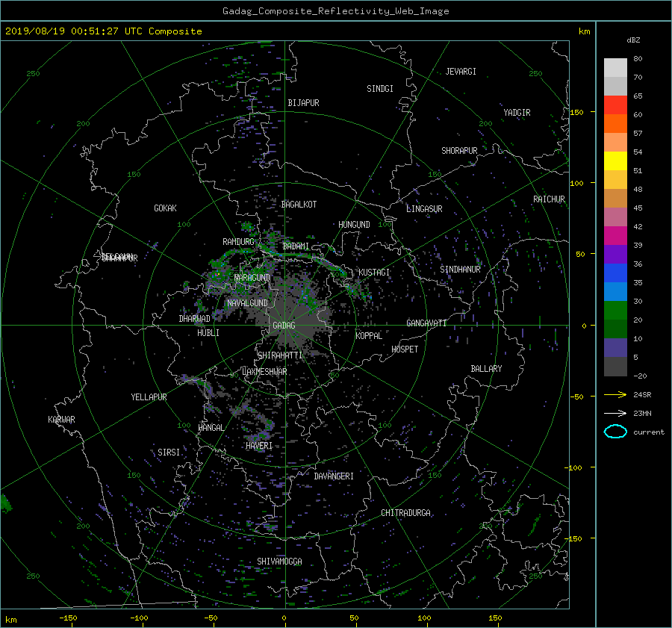Click the BAGALKOT place label
The image size is (672, 628).
coord(299,205)
